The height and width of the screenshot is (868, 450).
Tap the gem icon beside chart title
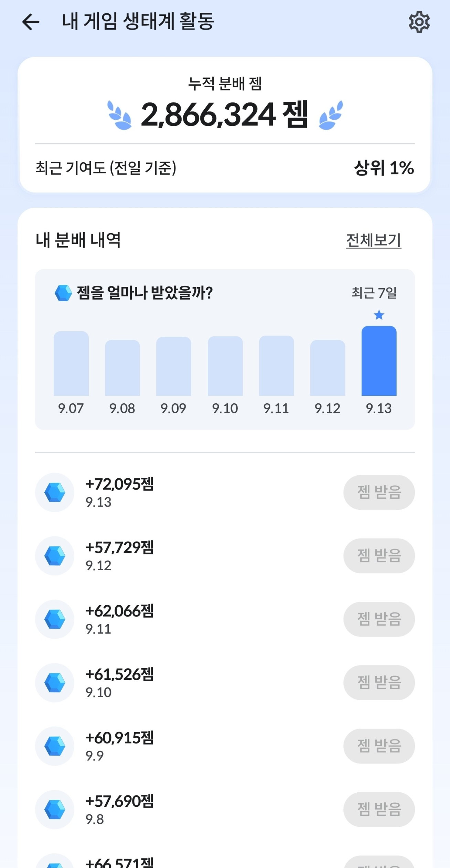click(63, 293)
